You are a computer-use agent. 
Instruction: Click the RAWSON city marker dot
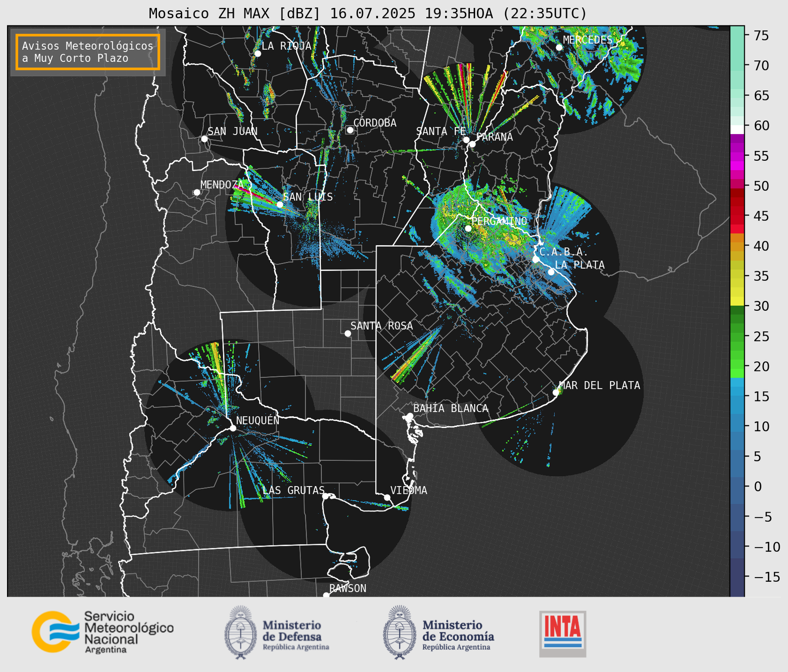[326, 595]
